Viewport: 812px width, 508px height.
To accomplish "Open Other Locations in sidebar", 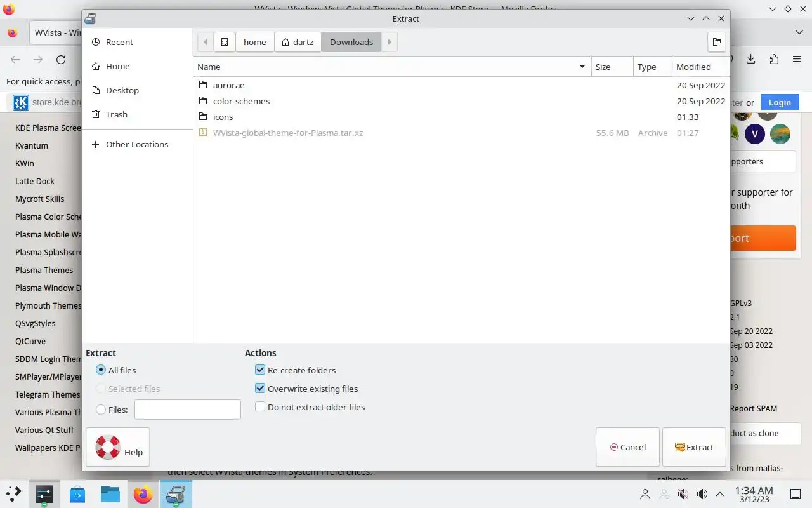I will coord(137,144).
